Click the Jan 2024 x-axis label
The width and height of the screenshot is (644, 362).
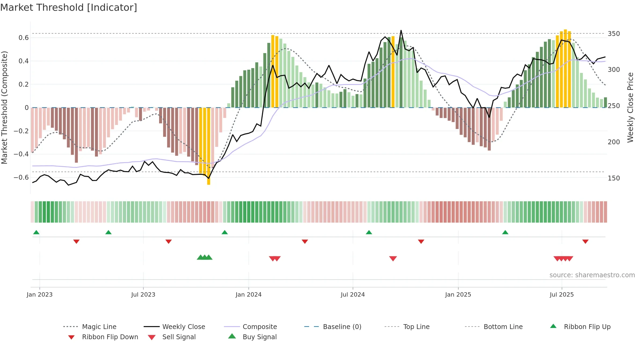[x=249, y=294]
